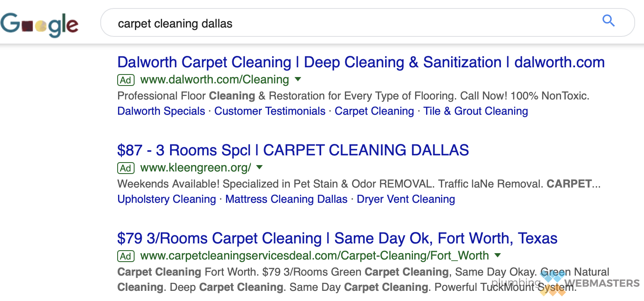644x301 pixels.
Task: Click the blue search magnifier icon
Action: point(608,21)
